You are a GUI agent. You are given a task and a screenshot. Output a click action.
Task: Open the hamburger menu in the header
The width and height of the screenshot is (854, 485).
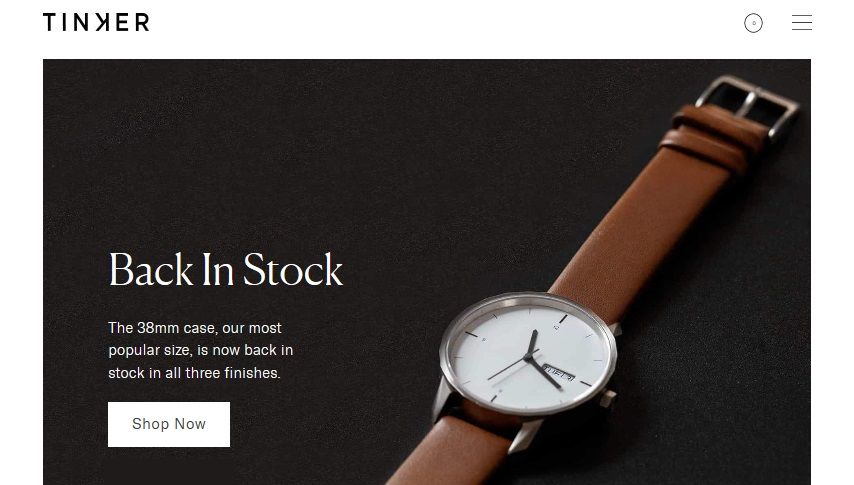pos(802,22)
